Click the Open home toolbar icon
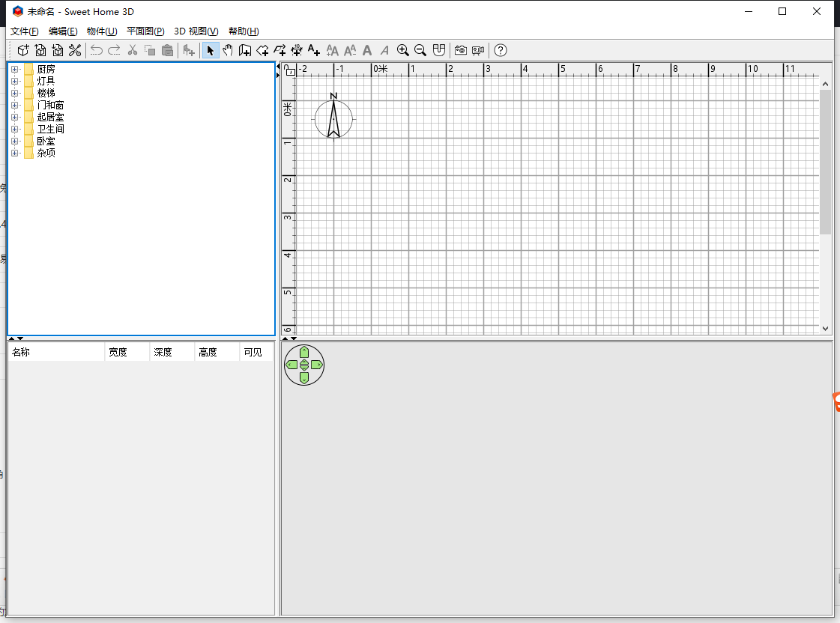840x623 pixels. [x=40, y=50]
